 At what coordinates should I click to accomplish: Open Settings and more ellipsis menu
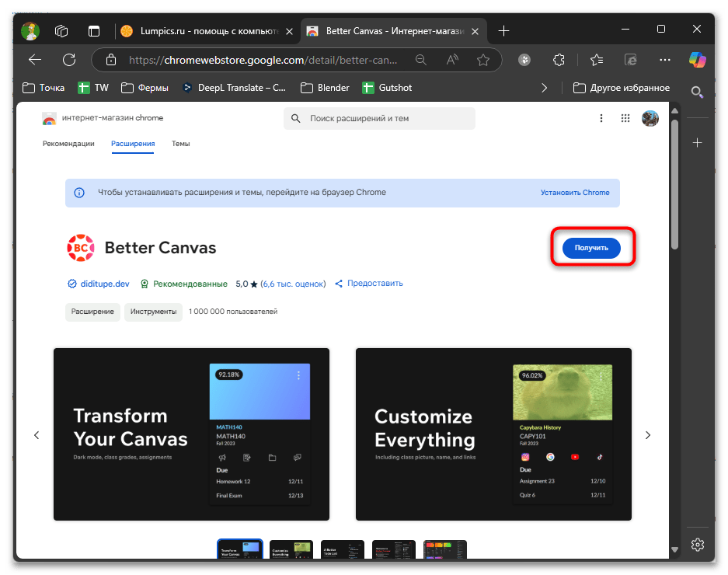665,60
